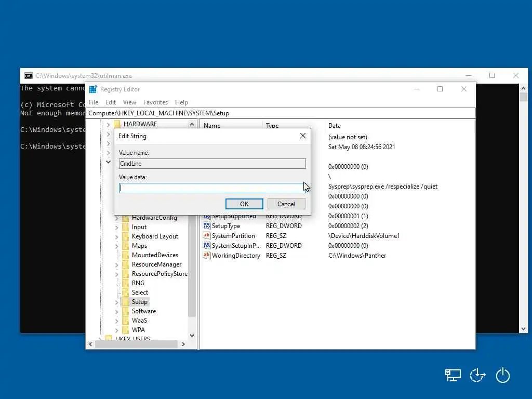Open the Ease of Access icon

tap(477, 375)
